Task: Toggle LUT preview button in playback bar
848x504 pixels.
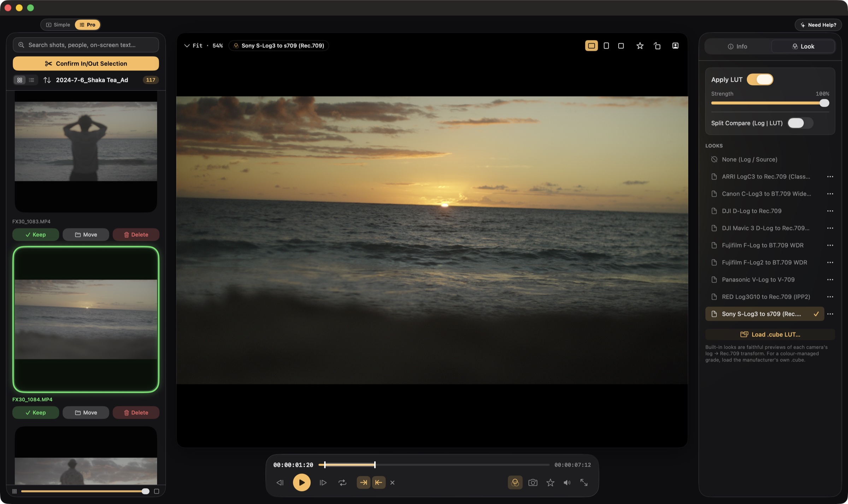Action: coord(515,482)
